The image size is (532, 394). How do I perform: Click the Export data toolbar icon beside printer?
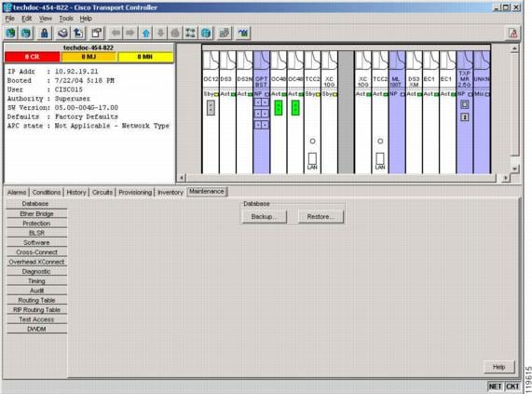coord(78,33)
